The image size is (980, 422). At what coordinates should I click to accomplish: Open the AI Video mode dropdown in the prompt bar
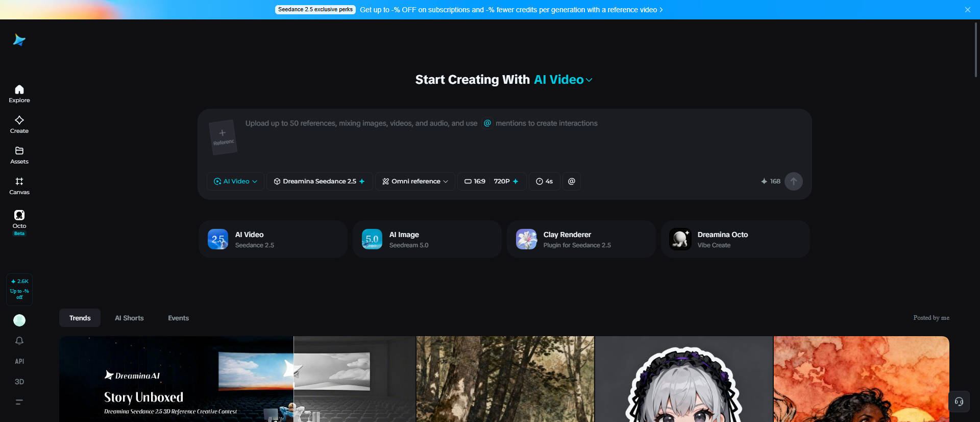tap(235, 181)
